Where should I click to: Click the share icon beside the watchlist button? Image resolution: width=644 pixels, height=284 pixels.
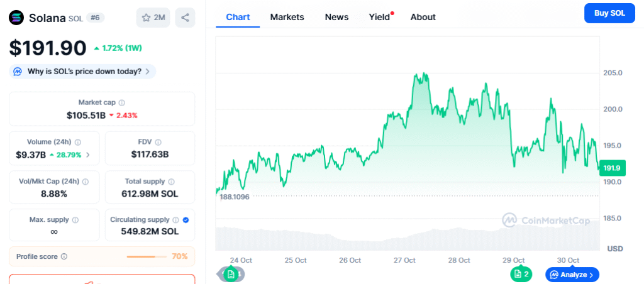tap(185, 18)
